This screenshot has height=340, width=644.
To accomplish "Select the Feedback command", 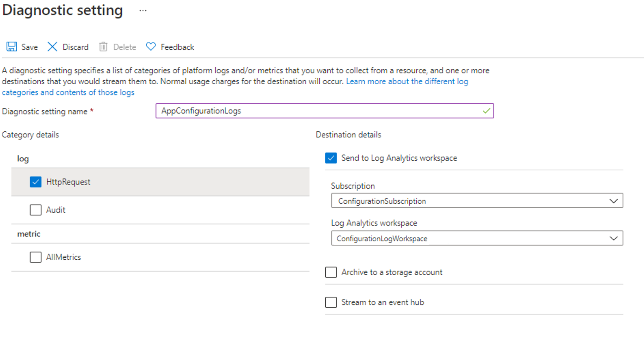I will pyautogui.click(x=170, y=47).
